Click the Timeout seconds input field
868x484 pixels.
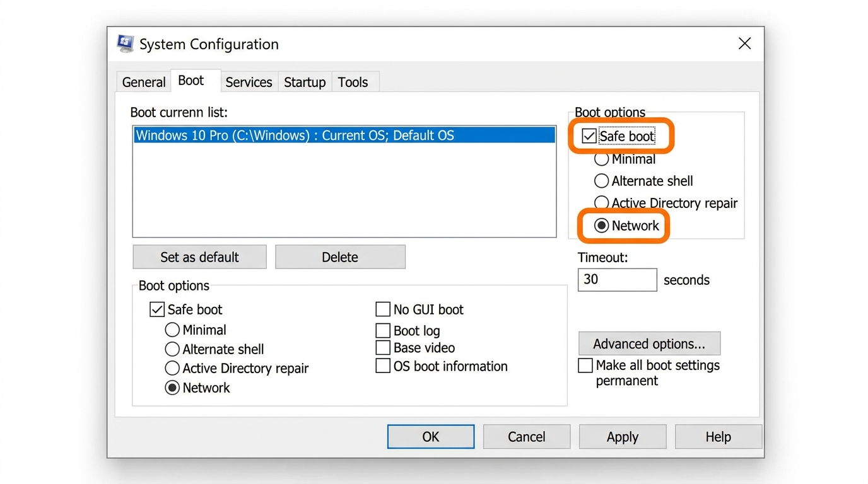(x=616, y=279)
